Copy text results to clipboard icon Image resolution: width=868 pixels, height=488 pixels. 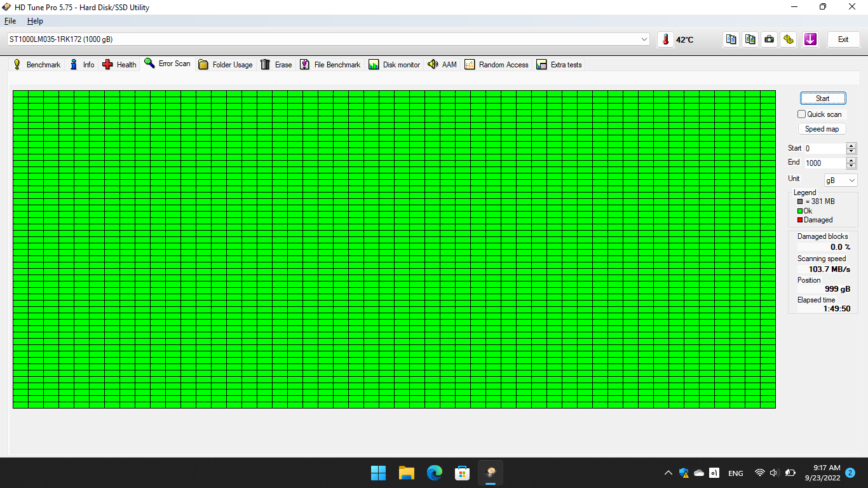click(x=731, y=39)
